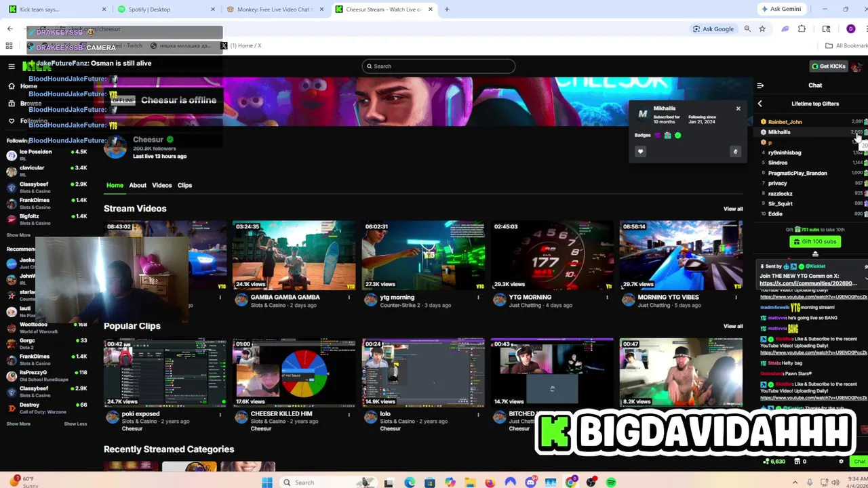Open options for ytg morning video
The width and height of the screenshot is (868, 488).
(478, 298)
